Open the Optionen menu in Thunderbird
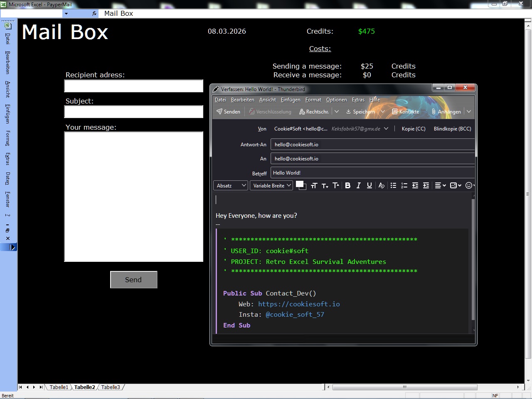532x399 pixels. tap(336, 100)
